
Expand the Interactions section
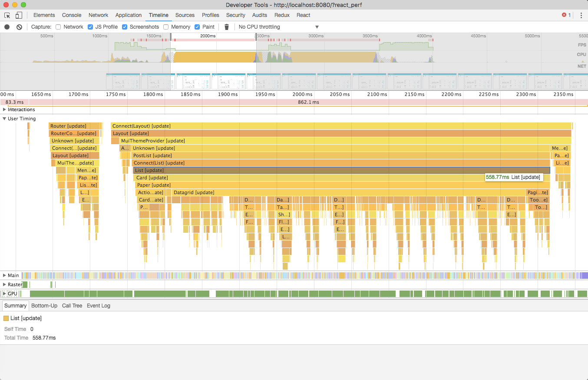(4, 109)
